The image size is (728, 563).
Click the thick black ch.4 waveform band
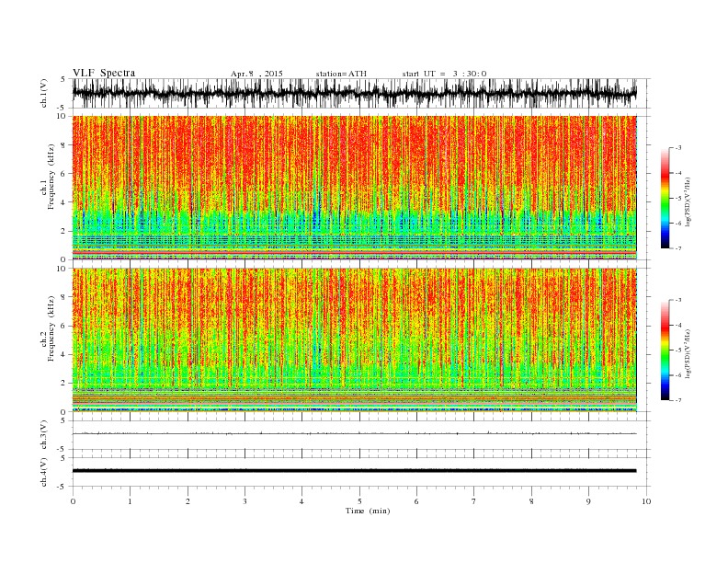coord(354,471)
